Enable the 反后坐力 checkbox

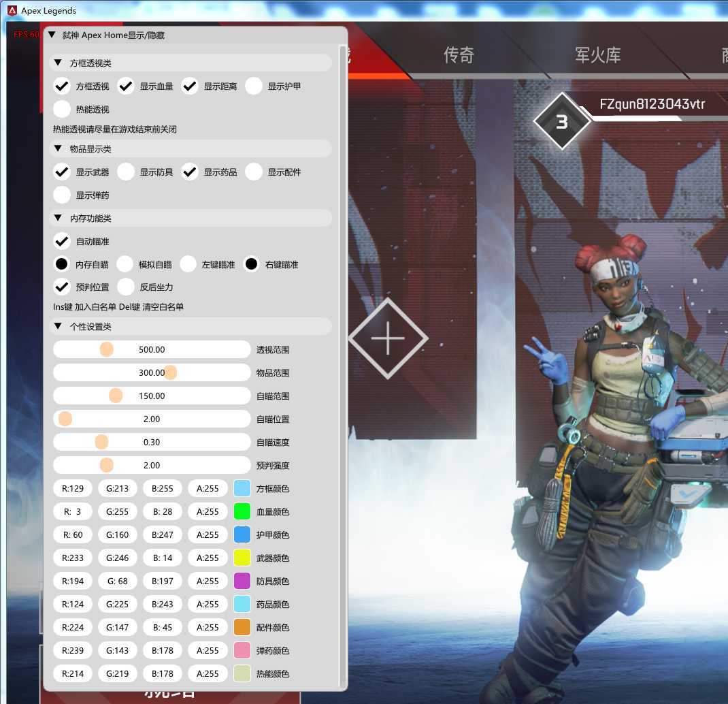point(126,287)
